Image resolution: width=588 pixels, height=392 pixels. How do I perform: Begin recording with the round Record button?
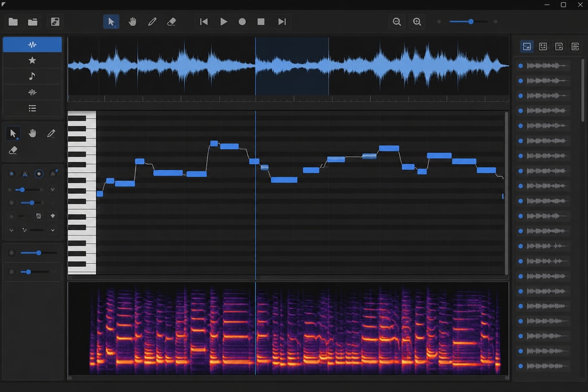point(242,22)
